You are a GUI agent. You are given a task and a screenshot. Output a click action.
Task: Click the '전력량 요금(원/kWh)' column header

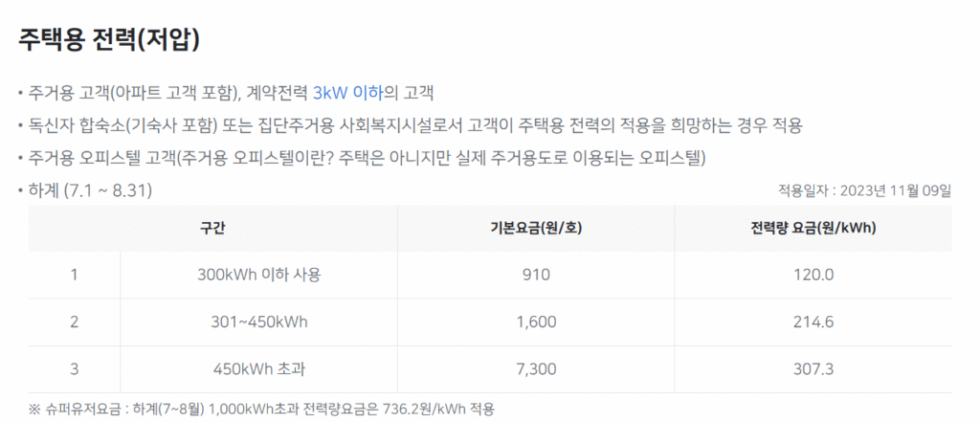coord(813,228)
